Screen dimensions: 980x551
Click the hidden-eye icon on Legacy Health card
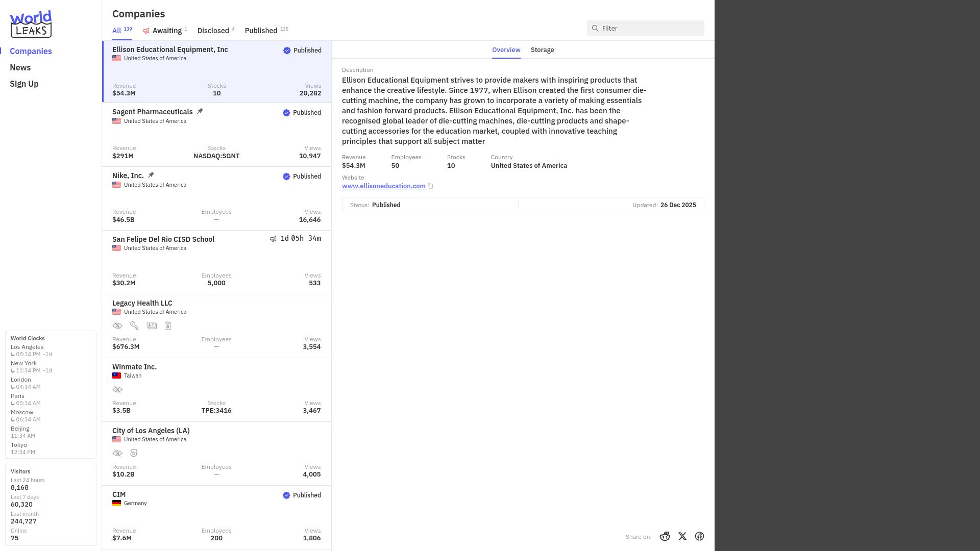coord(117,325)
